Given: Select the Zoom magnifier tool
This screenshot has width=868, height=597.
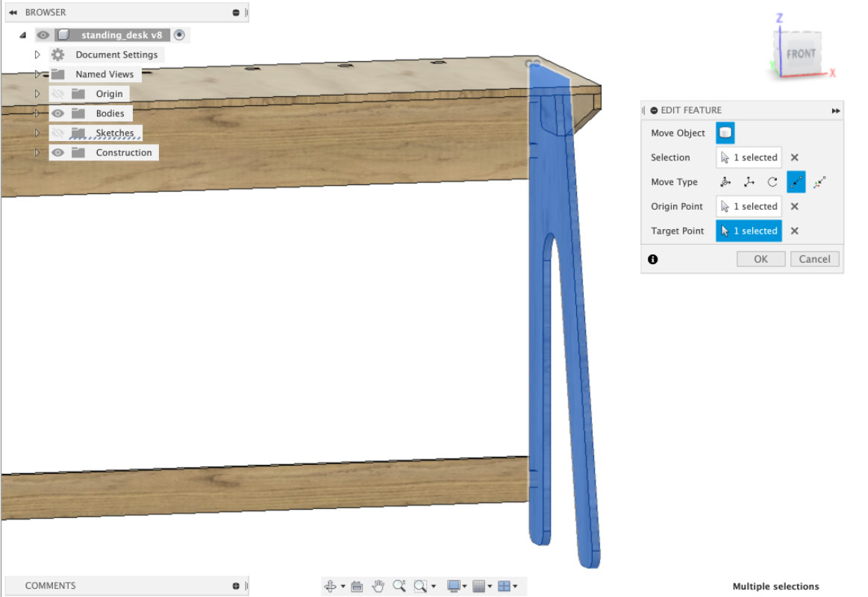Looking at the screenshot, I should pyautogui.click(x=399, y=586).
